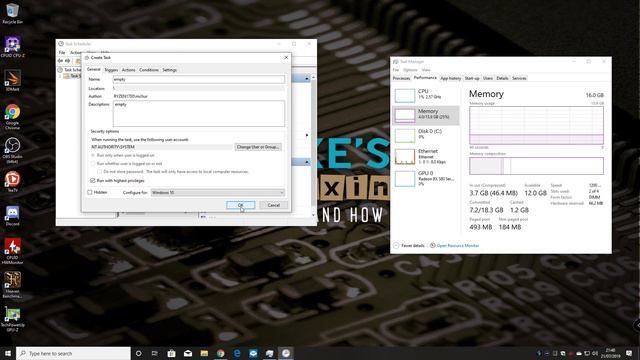Screen dimensions: 640x360
Task: Click the Change User or Group button
Action: pyautogui.click(x=258, y=147)
